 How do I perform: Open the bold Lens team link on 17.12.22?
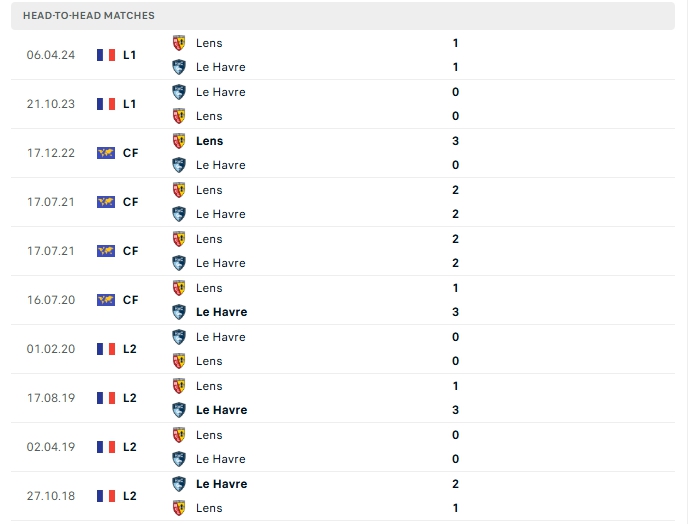(210, 141)
